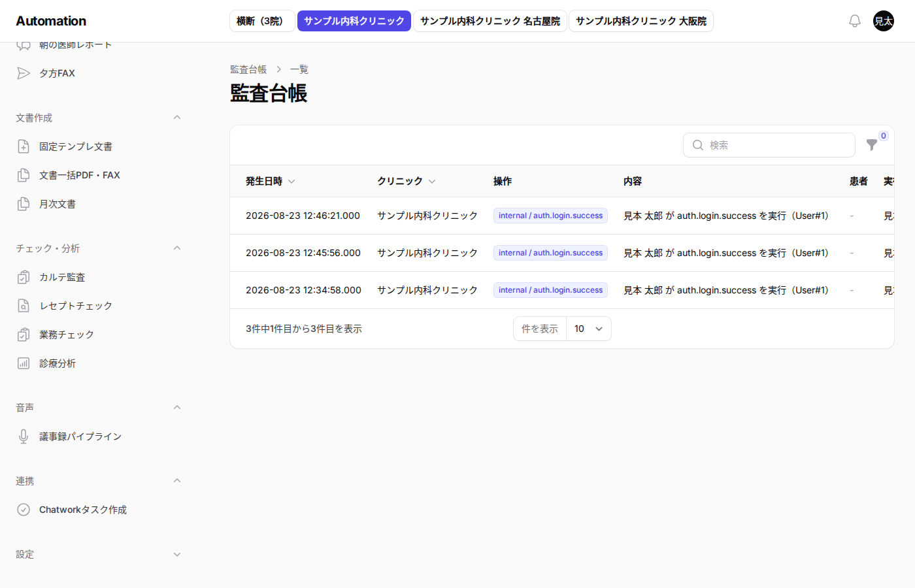Collapse the 文書作成 sidebar section
Screen dimensions: 915x588
[177, 118]
